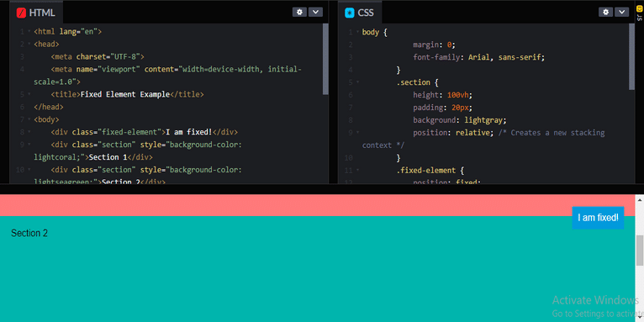This screenshot has height=322, width=644.
Task: Click the preview pane scrollbar thumb
Action: (x=640, y=251)
